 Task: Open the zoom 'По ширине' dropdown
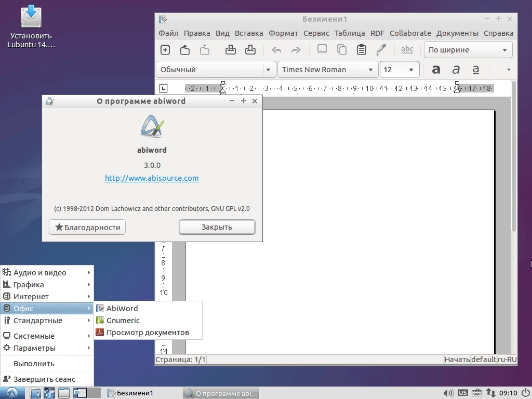click(x=468, y=50)
